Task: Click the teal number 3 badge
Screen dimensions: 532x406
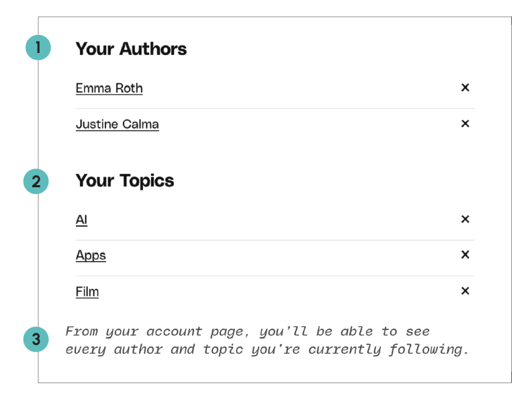Action: point(36,340)
